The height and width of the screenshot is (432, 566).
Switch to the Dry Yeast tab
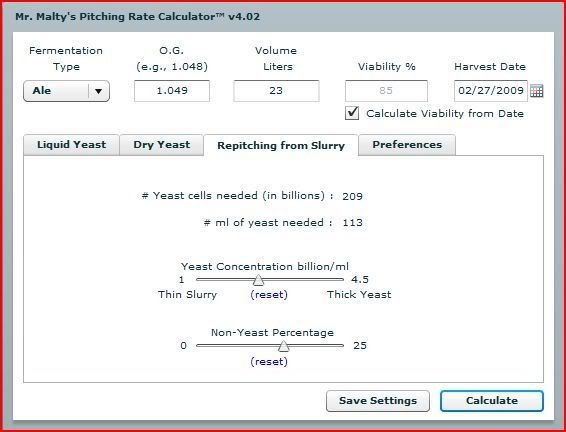click(x=161, y=145)
